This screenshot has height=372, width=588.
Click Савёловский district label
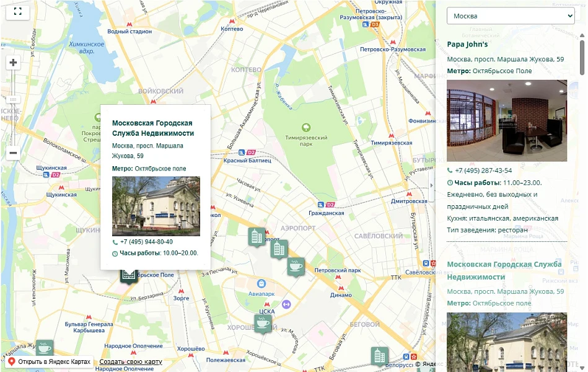(379, 236)
